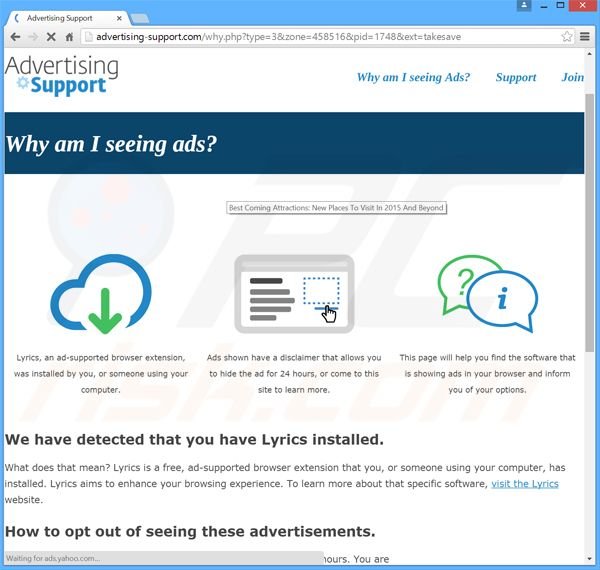Open the Support navigation item
The width and height of the screenshot is (600, 570).
516,77
